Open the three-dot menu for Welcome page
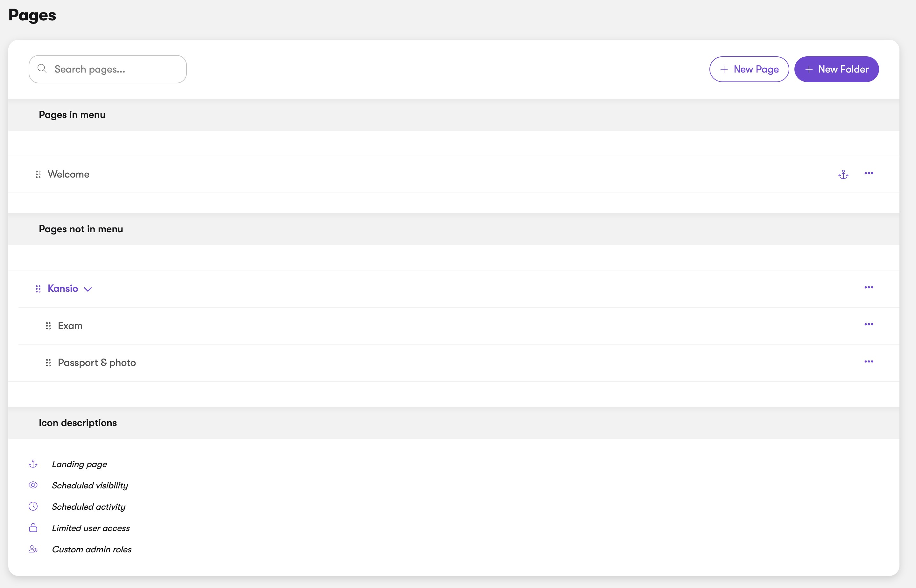The height and width of the screenshot is (588, 916). 869,173
